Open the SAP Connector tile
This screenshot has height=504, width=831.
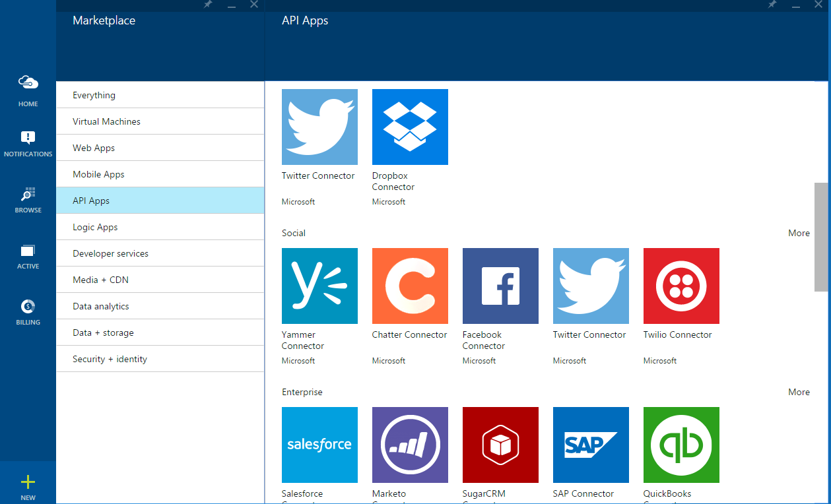tap(591, 445)
